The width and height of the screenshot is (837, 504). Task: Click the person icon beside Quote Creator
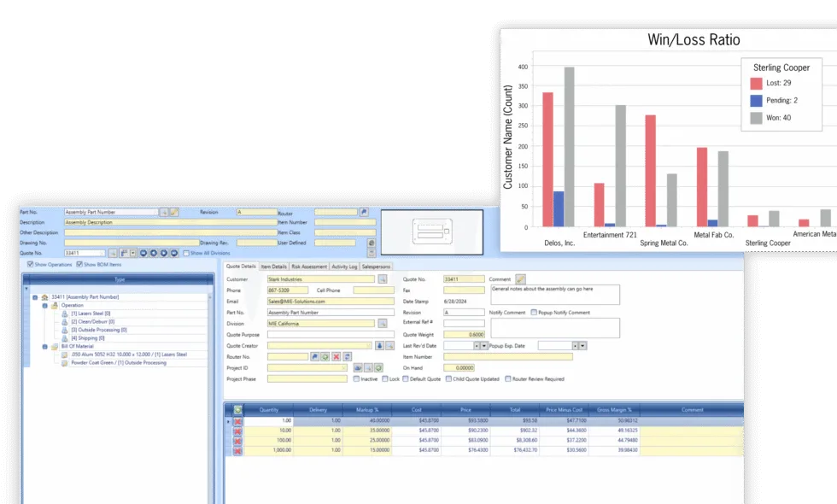[x=379, y=346]
